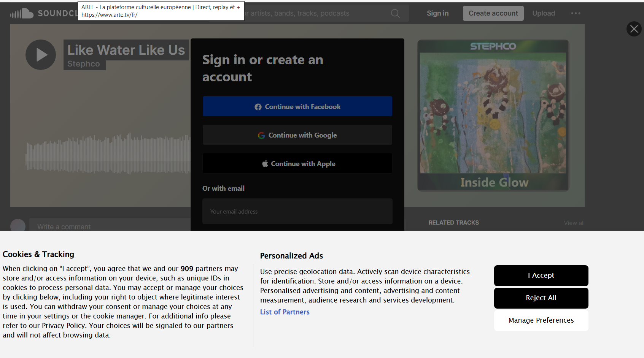Click the RELATED TRACKS heading

pos(454,223)
